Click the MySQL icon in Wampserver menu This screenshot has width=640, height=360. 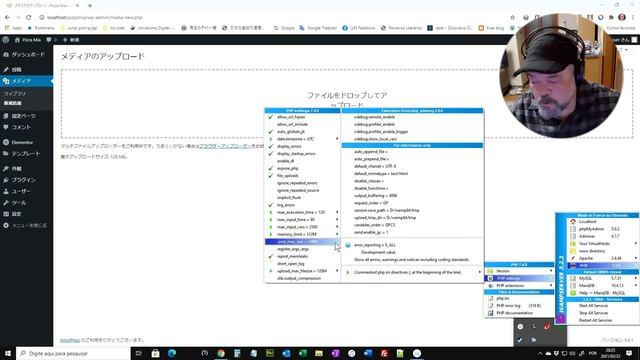coord(573,278)
